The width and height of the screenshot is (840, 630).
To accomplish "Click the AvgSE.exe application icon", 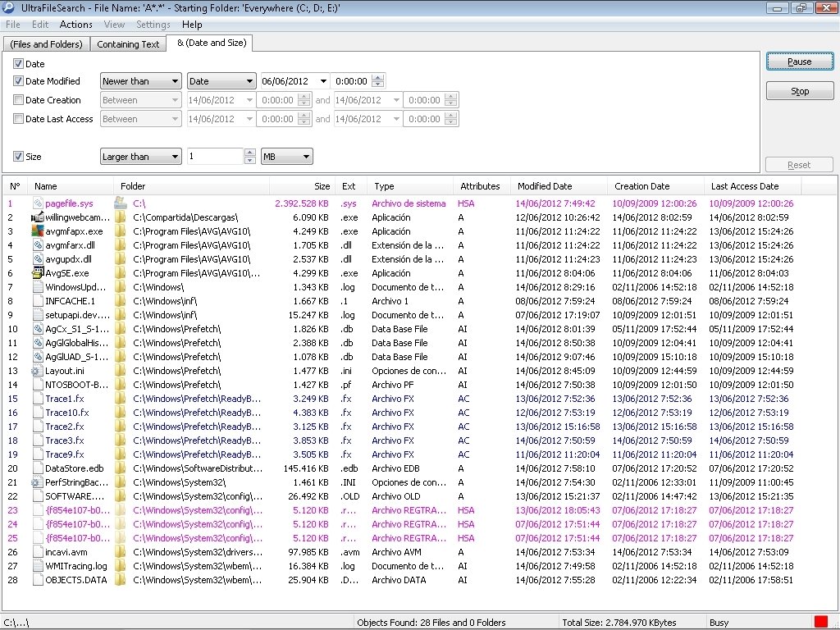I will (38, 273).
